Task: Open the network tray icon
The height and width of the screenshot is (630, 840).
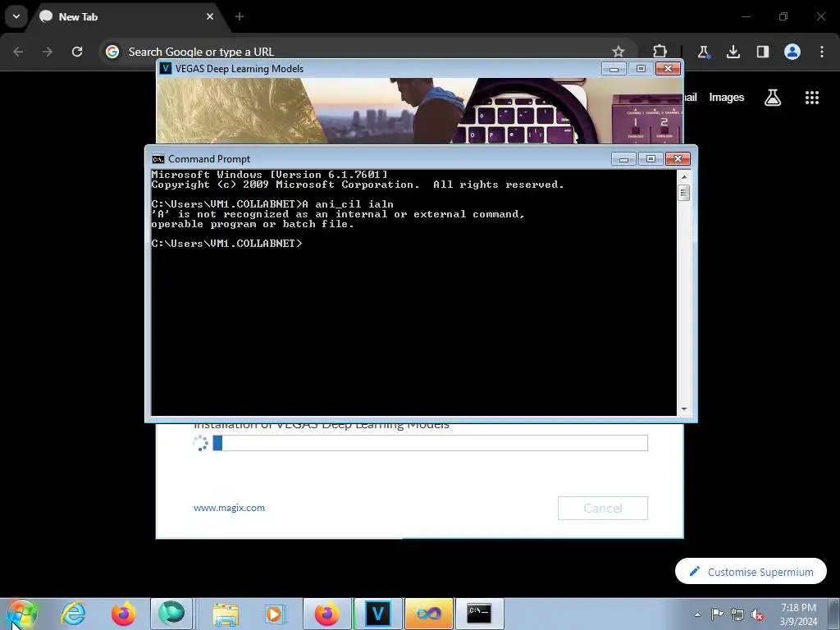Action: (737, 614)
